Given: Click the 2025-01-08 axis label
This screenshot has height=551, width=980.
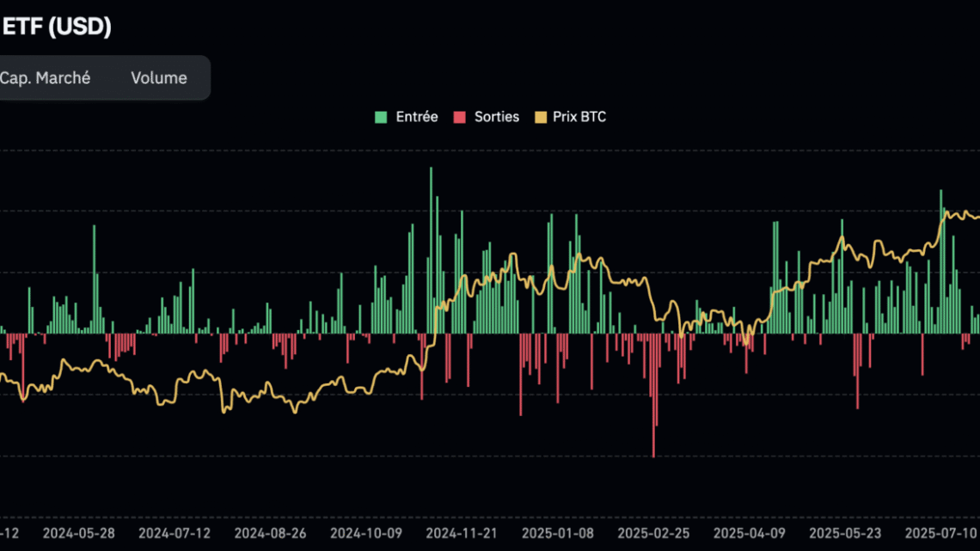Looking at the screenshot, I should tap(557, 533).
